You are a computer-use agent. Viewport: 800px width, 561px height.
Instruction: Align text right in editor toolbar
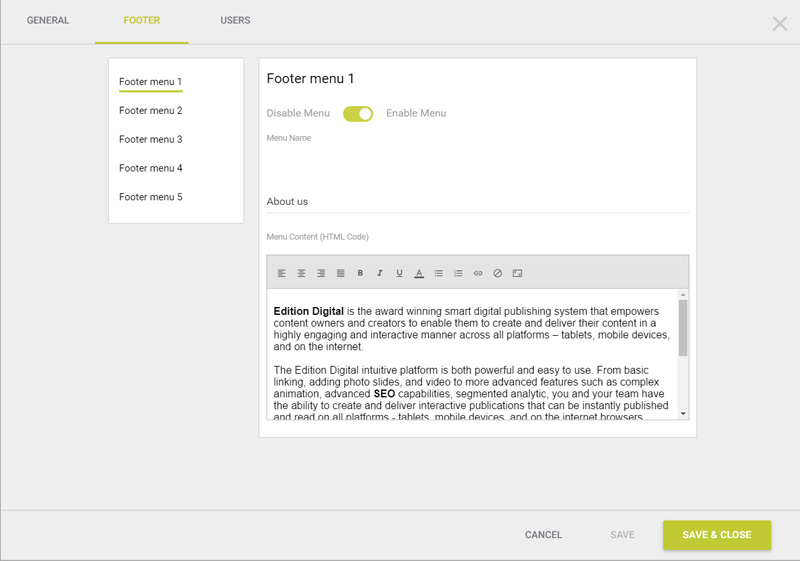click(321, 273)
